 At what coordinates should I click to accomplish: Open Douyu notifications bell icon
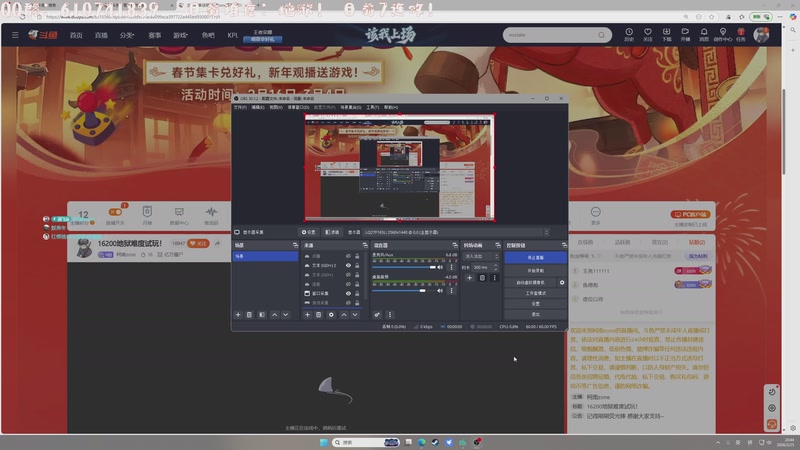pos(704,34)
